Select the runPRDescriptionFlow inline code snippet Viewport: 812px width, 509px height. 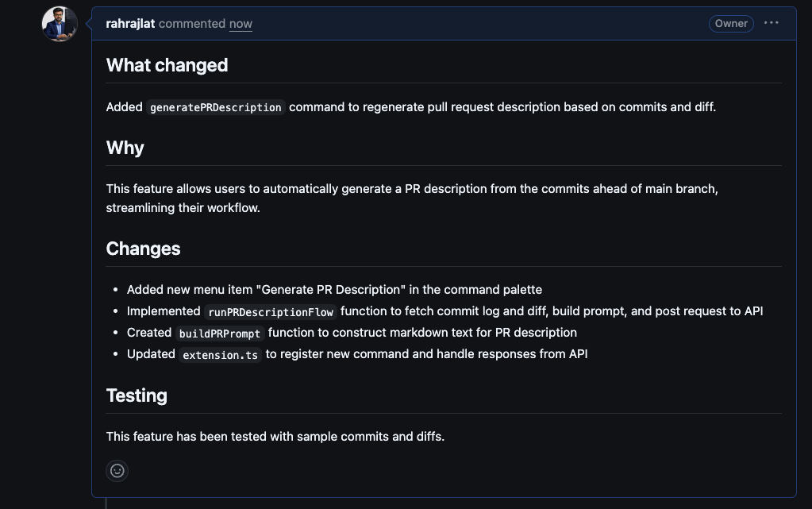tap(270, 311)
